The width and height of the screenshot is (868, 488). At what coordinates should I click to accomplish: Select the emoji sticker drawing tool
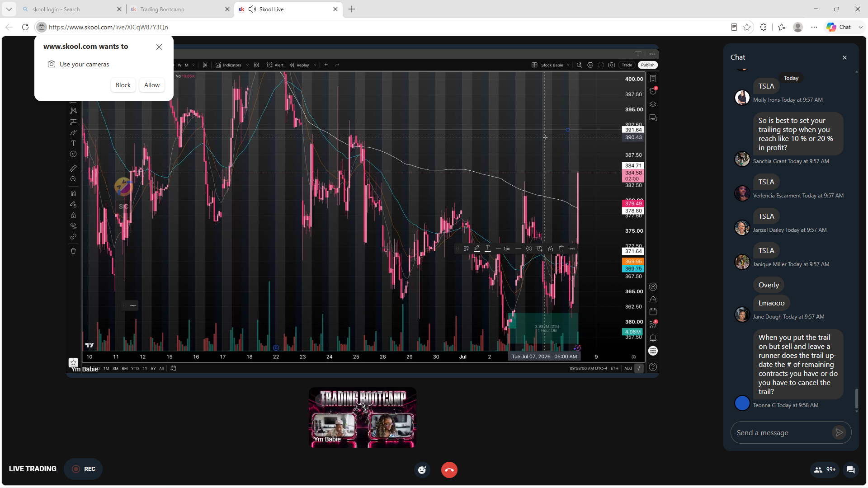tap(73, 154)
